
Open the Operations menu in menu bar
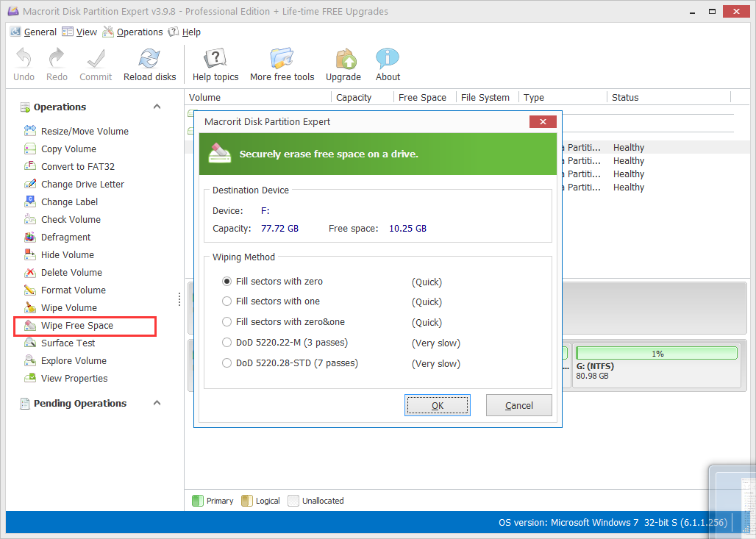click(x=132, y=32)
